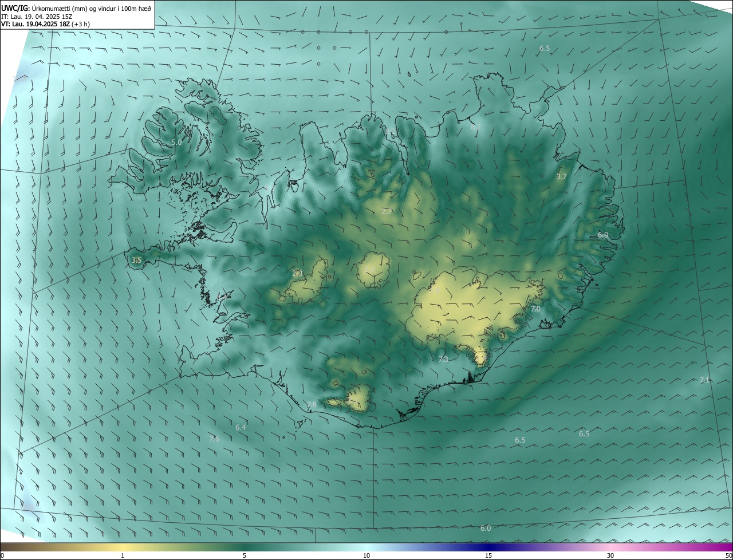Click the colorbar tick label 5

(x=245, y=555)
